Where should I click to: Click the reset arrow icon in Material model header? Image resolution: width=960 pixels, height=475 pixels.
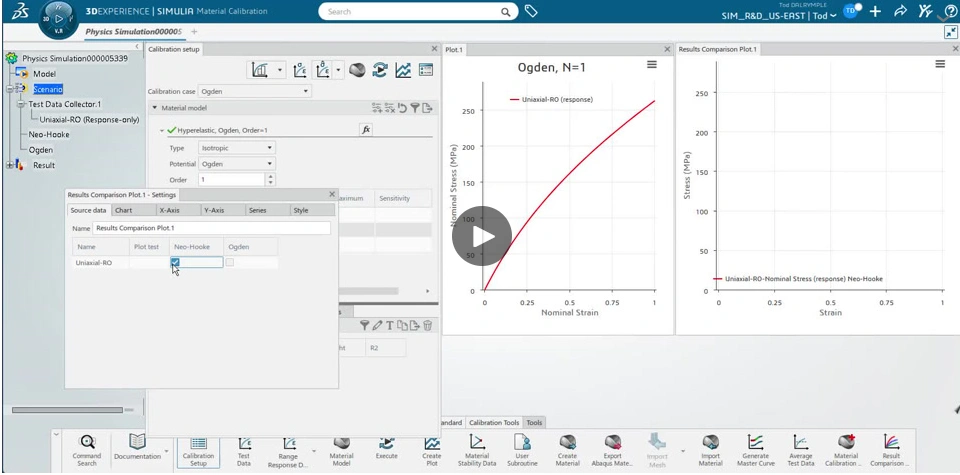402,108
